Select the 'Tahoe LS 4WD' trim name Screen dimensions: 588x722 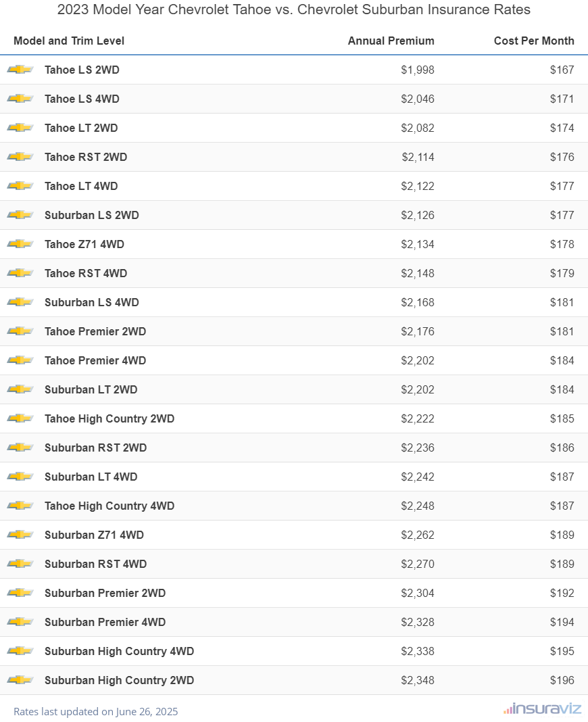tap(82, 99)
